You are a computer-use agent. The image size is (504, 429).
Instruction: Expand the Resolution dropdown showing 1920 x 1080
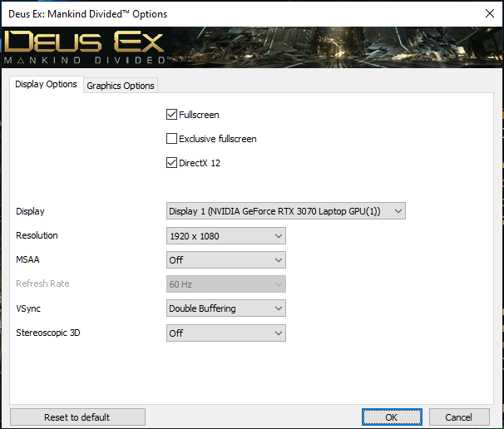226,236
